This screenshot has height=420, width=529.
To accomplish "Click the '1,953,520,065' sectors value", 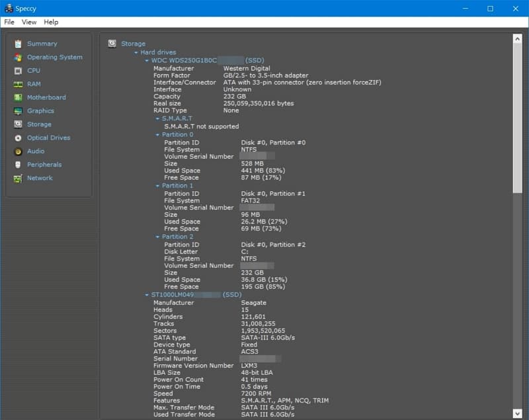I will (263, 331).
